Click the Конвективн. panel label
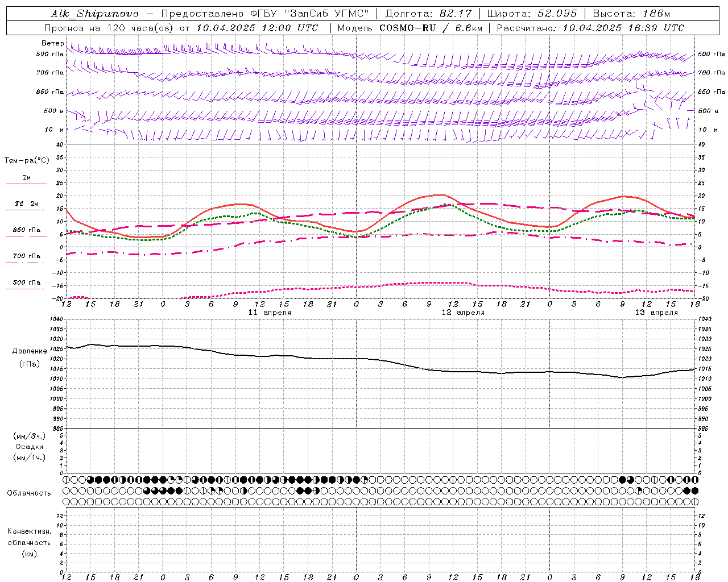 coord(29,532)
